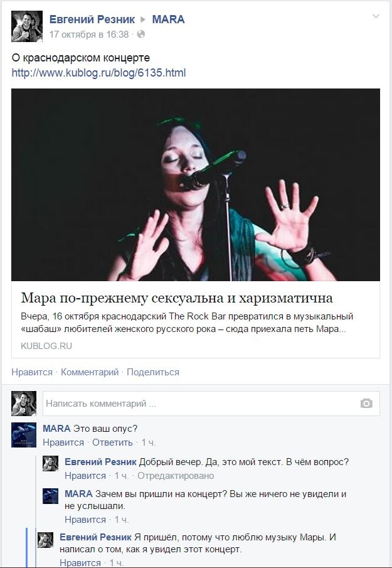Click MARA's avatar on the 'Зачем вы пришли' reply

click(50, 496)
